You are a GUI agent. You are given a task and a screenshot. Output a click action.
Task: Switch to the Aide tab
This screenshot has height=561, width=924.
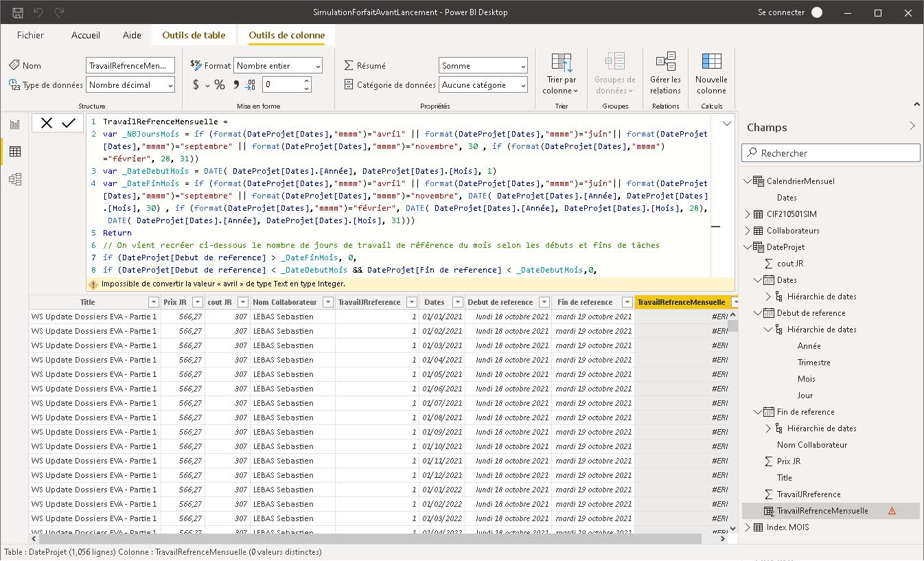(132, 35)
